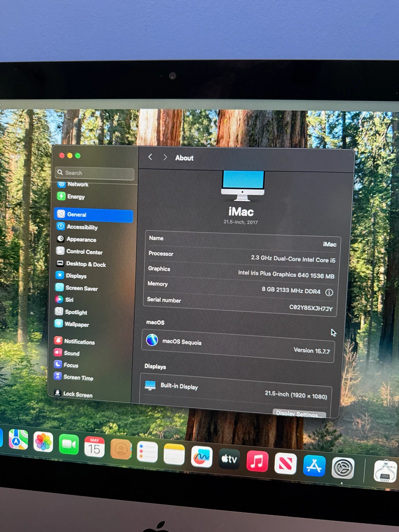Viewport: 399px width, 532px height.
Task: Click the Name value iMac
Action: coord(330,244)
